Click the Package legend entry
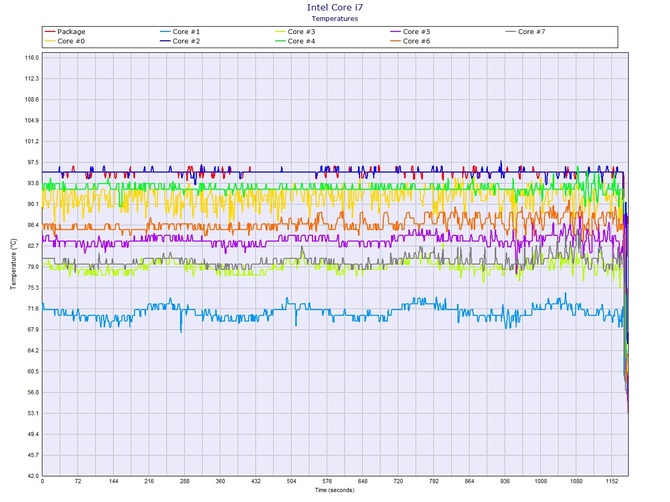 65,32
